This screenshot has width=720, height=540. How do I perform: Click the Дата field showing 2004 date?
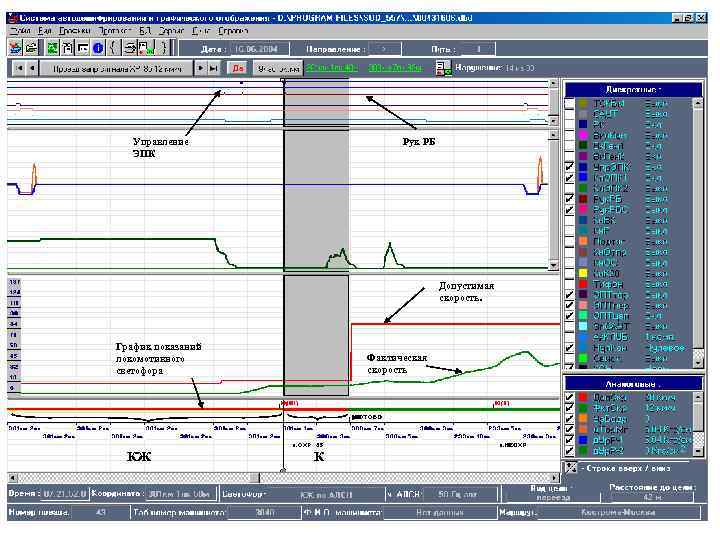pyautogui.click(x=259, y=49)
